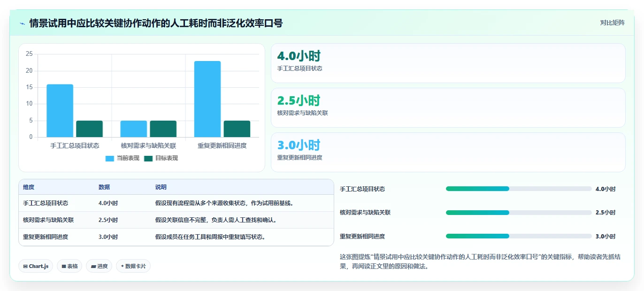Click the 3.0小时 value beside progress bar

click(x=606, y=237)
